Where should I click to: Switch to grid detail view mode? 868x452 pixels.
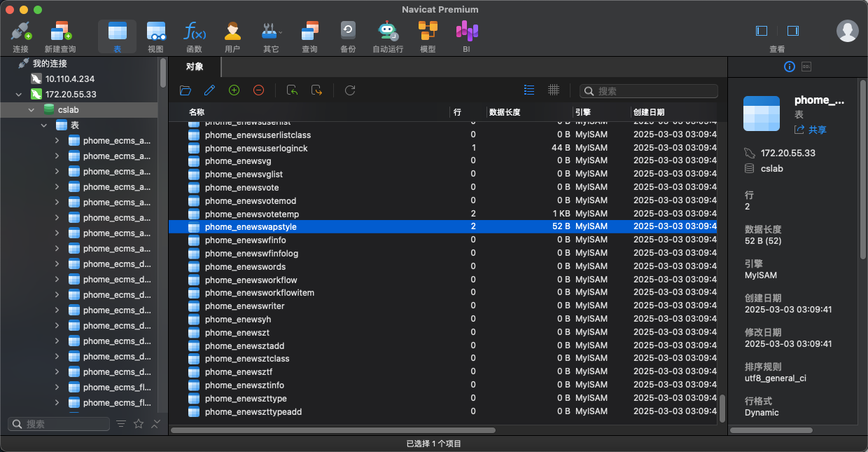tap(554, 90)
